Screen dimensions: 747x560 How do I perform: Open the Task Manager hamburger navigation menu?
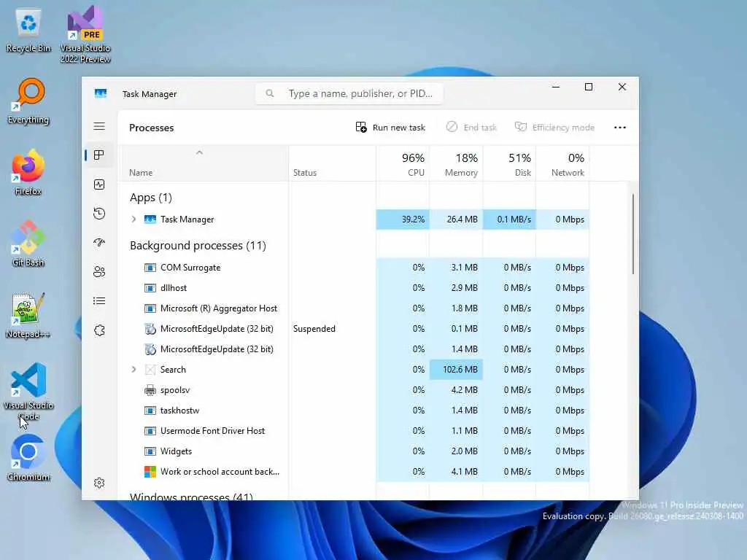(99, 126)
